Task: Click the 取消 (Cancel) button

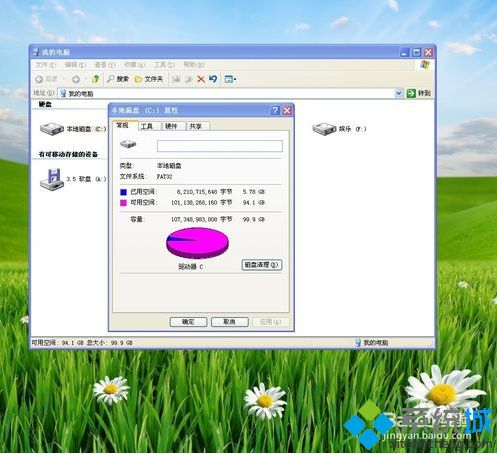Action: click(230, 322)
